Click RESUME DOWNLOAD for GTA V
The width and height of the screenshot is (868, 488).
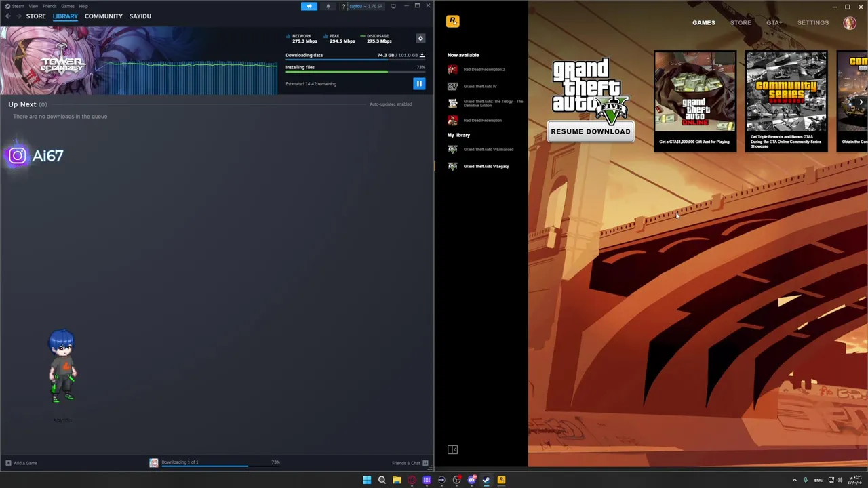[x=591, y=131]
